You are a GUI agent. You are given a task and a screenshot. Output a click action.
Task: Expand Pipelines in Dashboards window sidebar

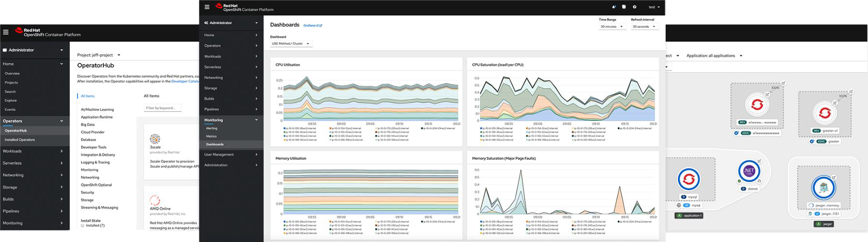click(x=231, y=109)
